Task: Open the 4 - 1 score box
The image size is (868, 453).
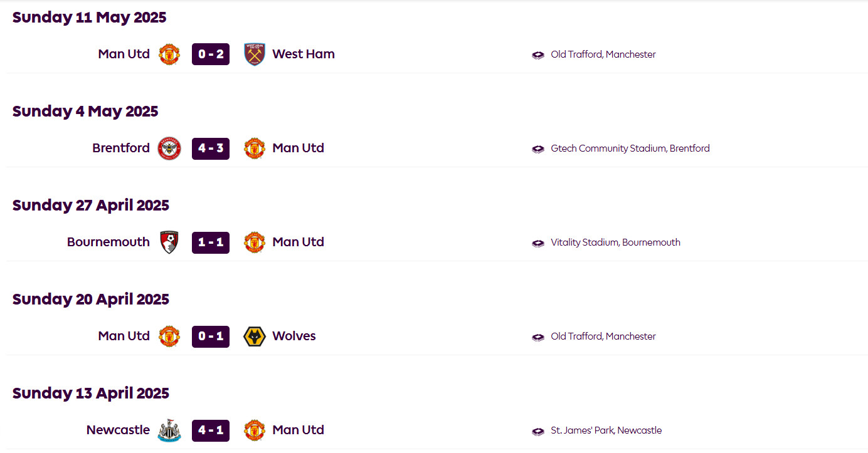Action: coord(211,430)
